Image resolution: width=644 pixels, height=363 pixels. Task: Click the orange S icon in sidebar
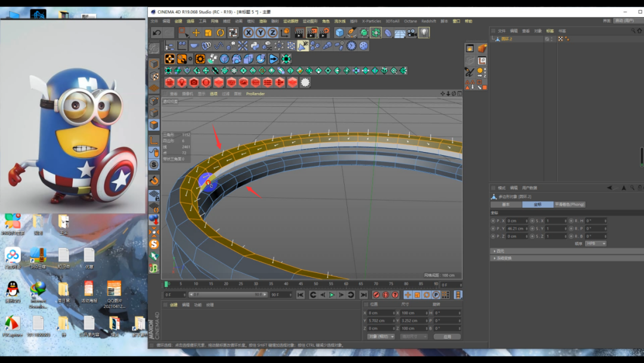point(154,244)
